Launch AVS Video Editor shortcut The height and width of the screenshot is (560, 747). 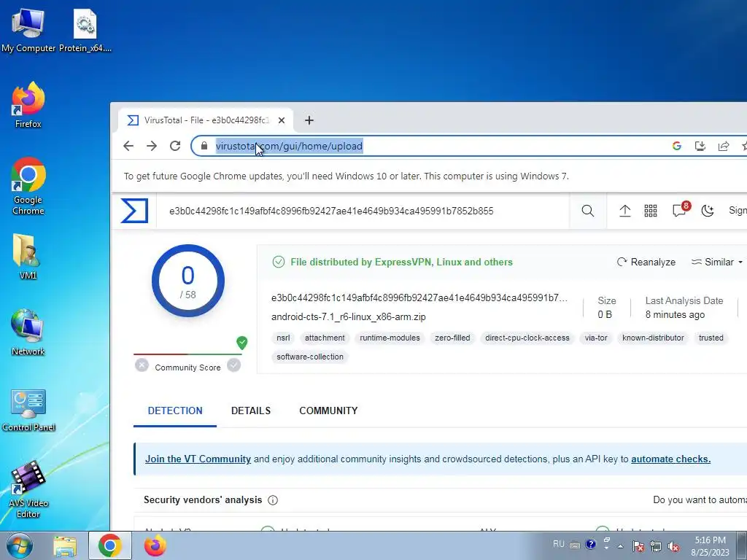tap(28, 489)
